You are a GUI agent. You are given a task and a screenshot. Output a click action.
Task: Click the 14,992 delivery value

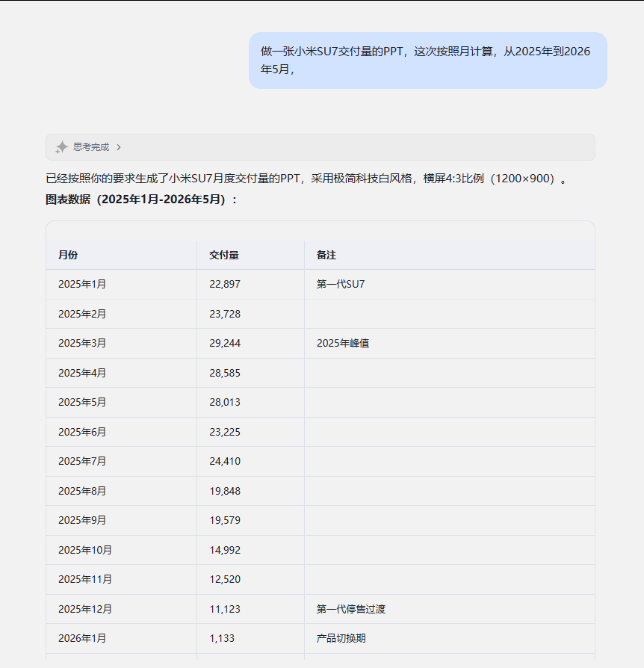coord(225,550)
